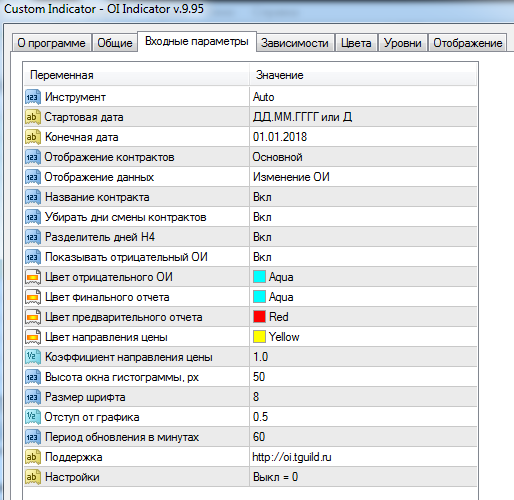
Task: Click string icon beside Поддержка
Action: 33,457
